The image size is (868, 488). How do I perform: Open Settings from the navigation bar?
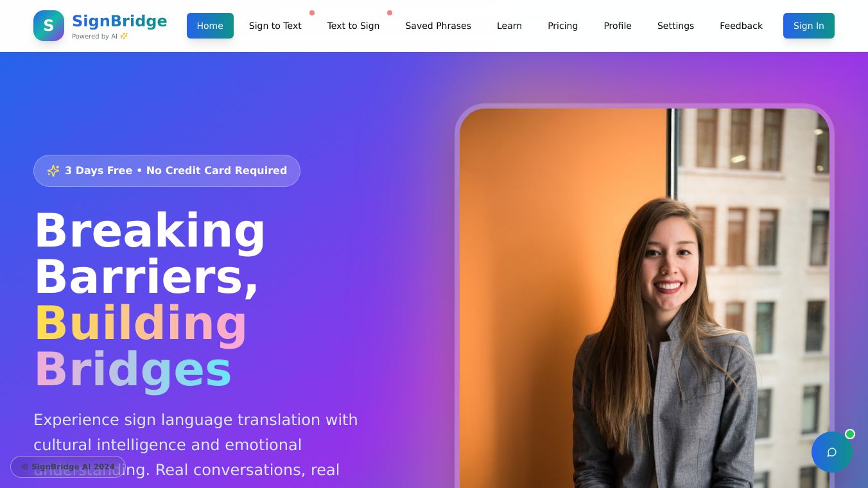point(675,26)
